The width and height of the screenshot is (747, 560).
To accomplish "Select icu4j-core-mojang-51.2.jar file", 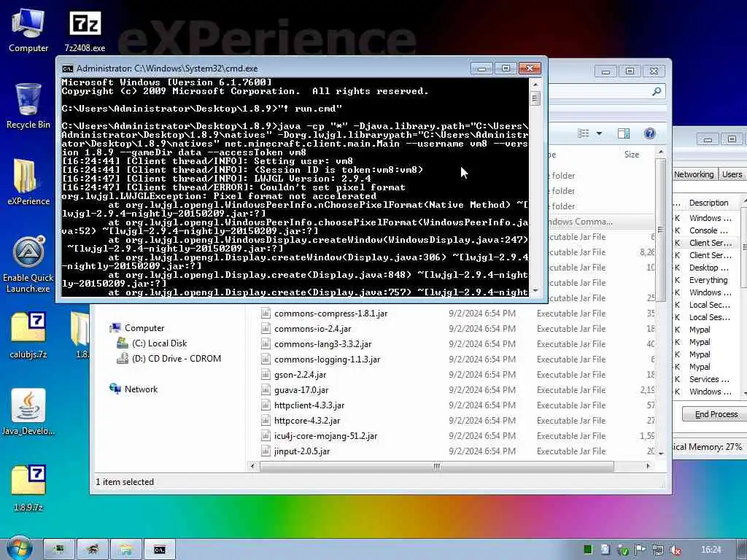I will 325,435.
